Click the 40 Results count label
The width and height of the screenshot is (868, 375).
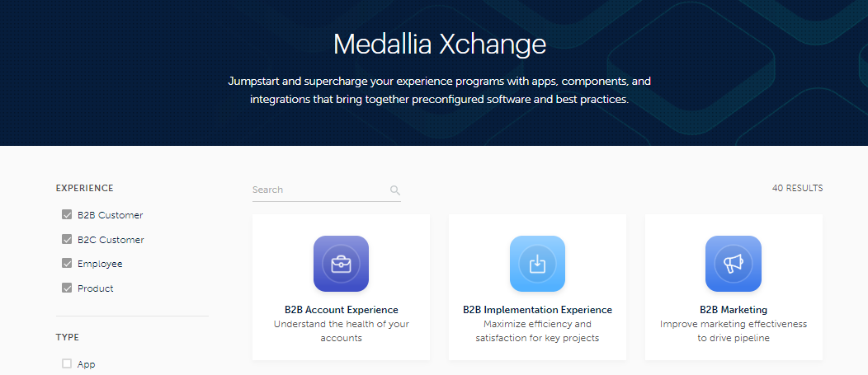click(x=797, y=188)
